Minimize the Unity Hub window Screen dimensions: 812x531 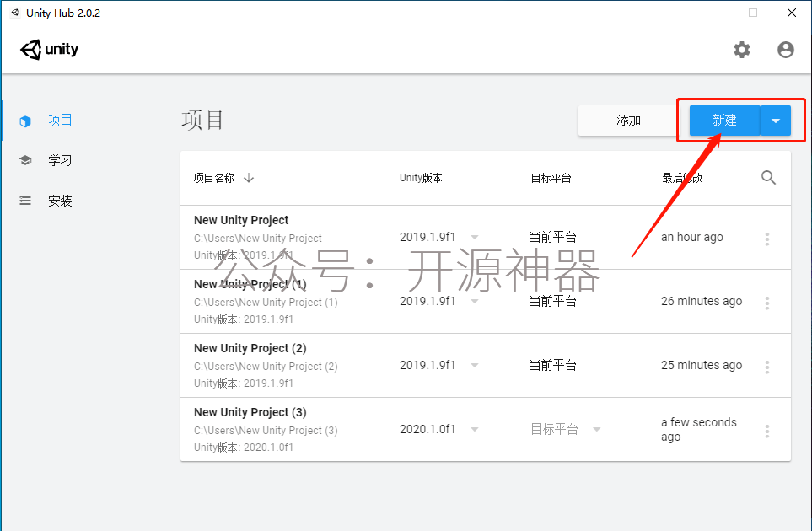click(715, 13)
